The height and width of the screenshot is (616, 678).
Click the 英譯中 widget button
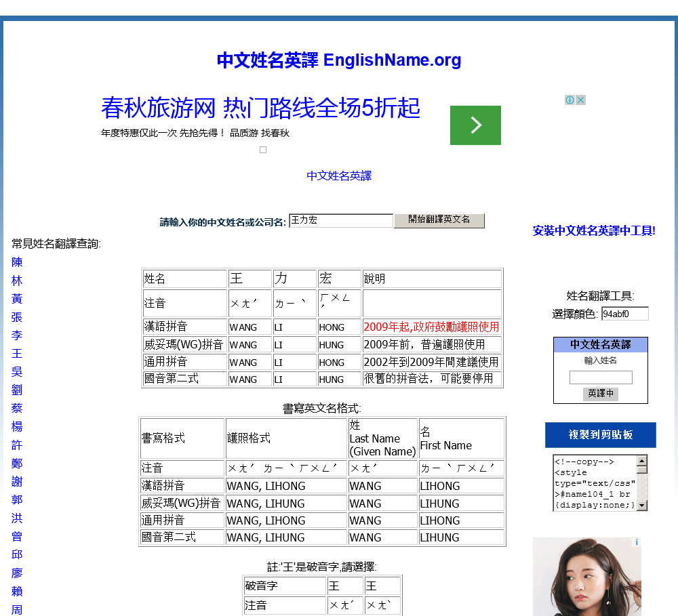(601, 393)
